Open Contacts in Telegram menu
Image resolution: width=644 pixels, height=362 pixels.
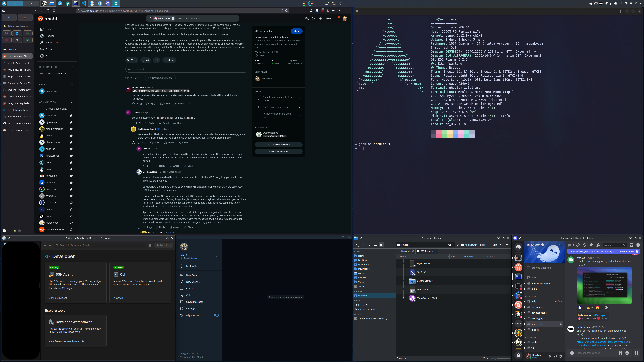click(191, 289)
